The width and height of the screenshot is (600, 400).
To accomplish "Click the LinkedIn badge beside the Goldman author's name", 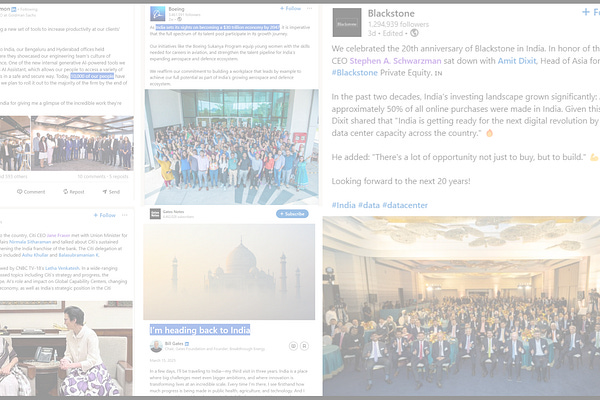I will [x=14, y=9].
